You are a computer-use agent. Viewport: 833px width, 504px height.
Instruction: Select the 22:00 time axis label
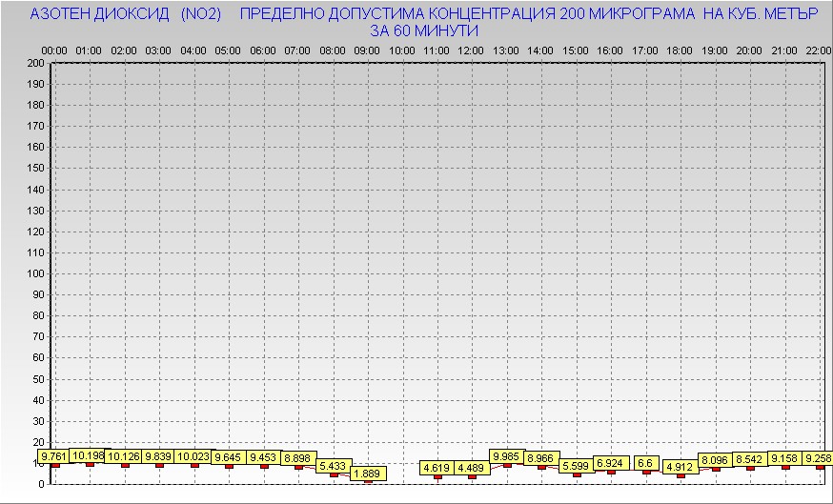[819, 50]
